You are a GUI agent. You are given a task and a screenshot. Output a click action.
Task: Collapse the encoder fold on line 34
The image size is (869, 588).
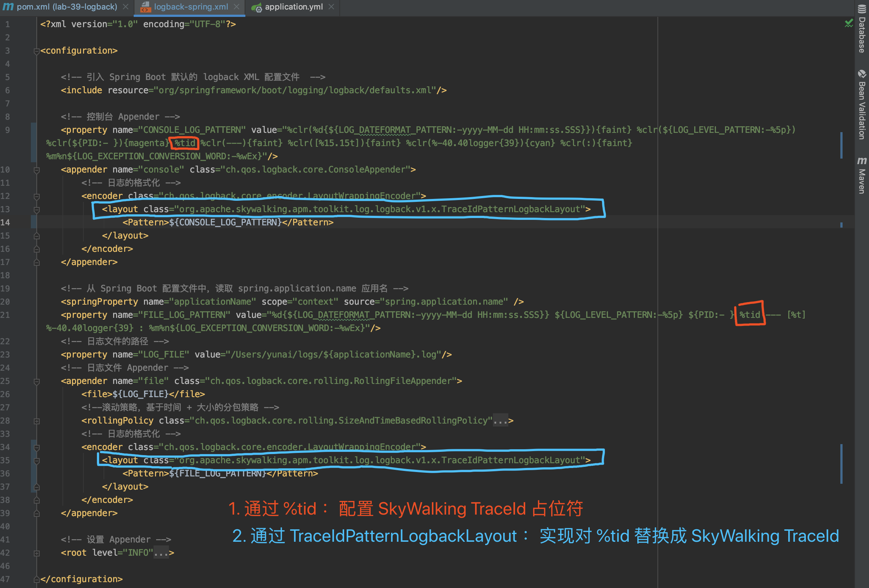(x=37, y=447)
